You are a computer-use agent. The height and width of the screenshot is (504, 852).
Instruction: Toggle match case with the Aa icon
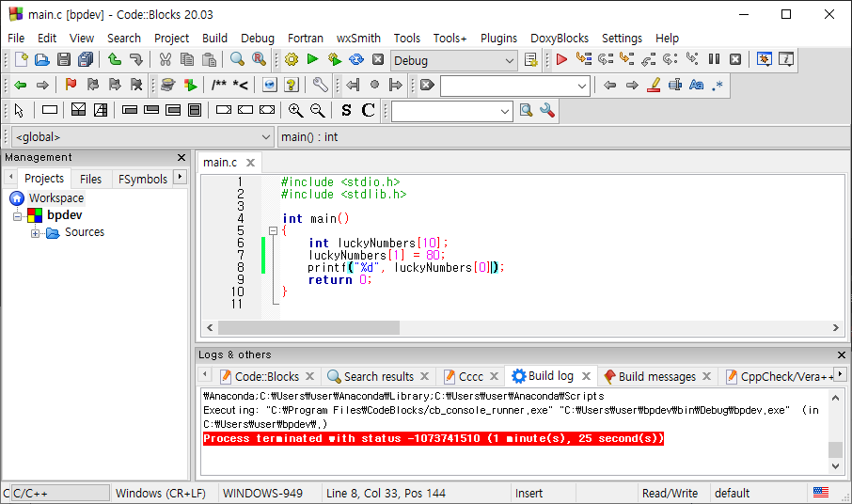click(696, 85)
